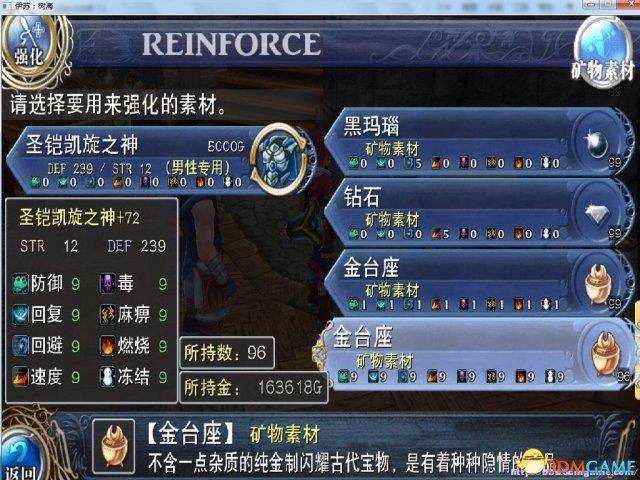Click the 毒 poison stat icon

point(107,284)
